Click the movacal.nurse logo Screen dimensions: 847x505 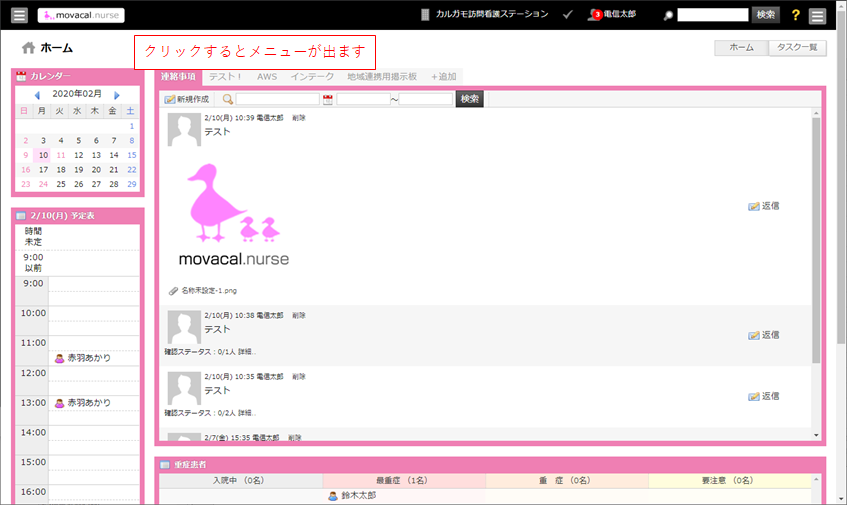point(81,15)
